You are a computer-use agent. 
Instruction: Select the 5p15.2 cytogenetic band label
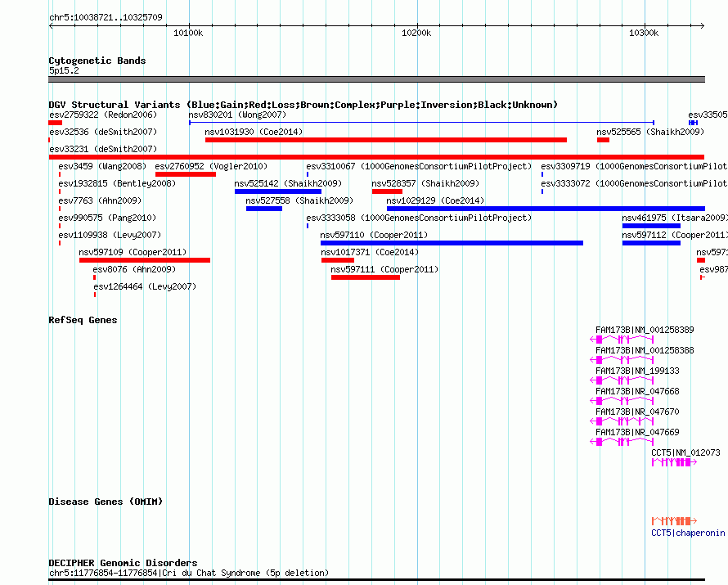tap(64, 70)
